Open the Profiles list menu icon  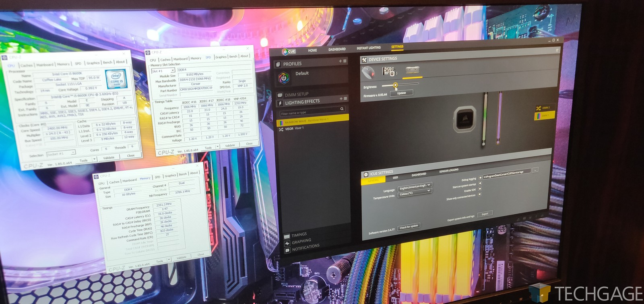point(345,61)
